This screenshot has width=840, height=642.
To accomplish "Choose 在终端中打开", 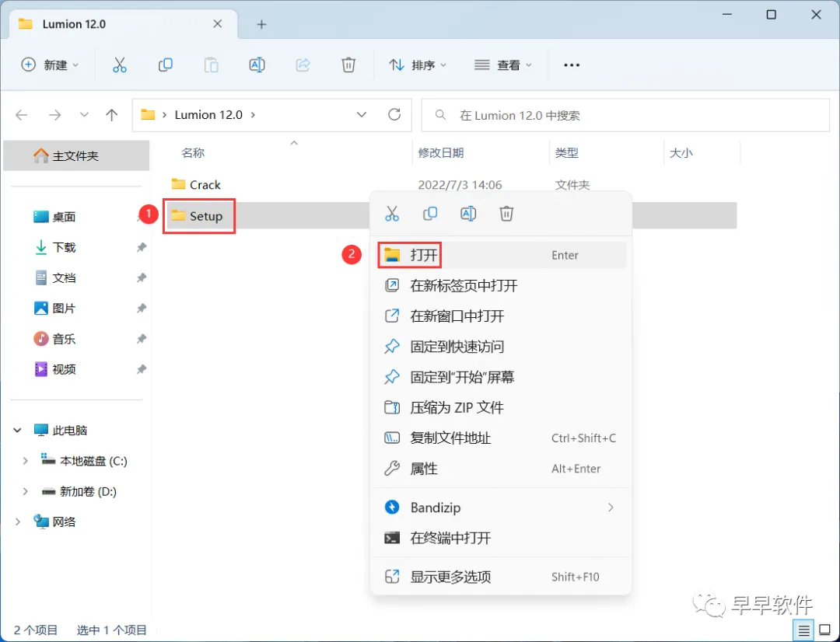I will pos(502,538).
